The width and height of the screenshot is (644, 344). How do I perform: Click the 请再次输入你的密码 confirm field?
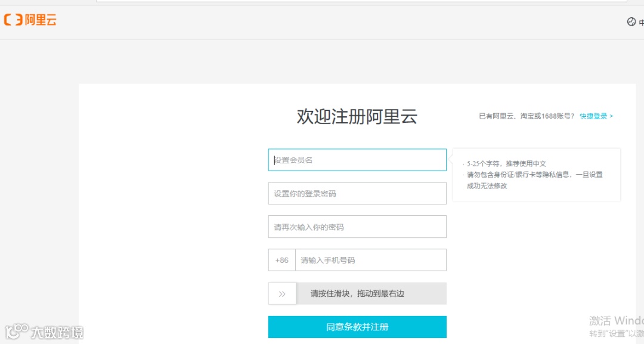coord(357,227)
